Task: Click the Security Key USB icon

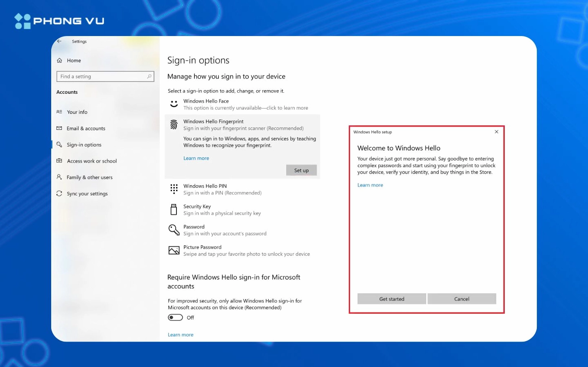Action: [x=174, y=210]
